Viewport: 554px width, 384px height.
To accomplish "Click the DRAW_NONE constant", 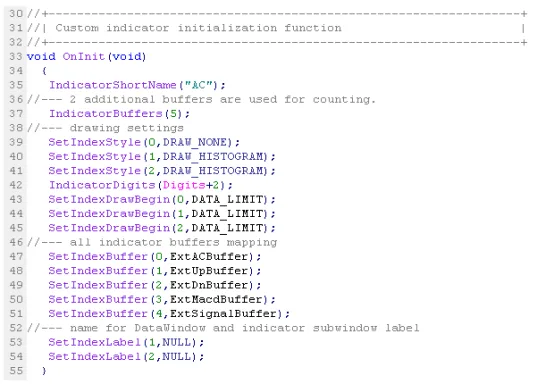I will pyautogui.click(x=194, y=142).
